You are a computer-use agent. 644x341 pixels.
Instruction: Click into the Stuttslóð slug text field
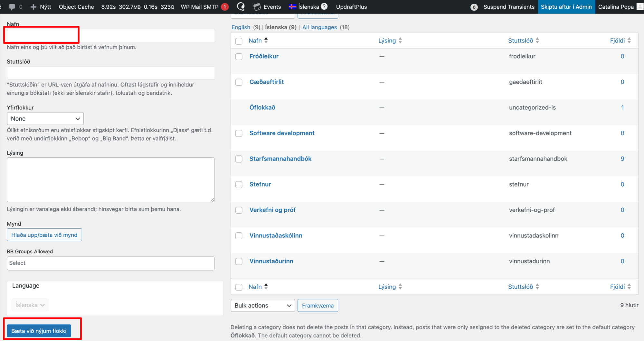coord(110,73)
